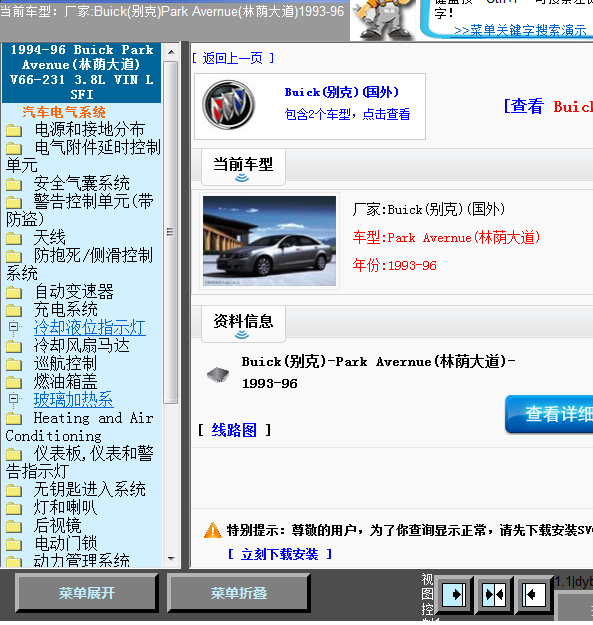Open folder icon for 燃油箱盖

point(14,383)
